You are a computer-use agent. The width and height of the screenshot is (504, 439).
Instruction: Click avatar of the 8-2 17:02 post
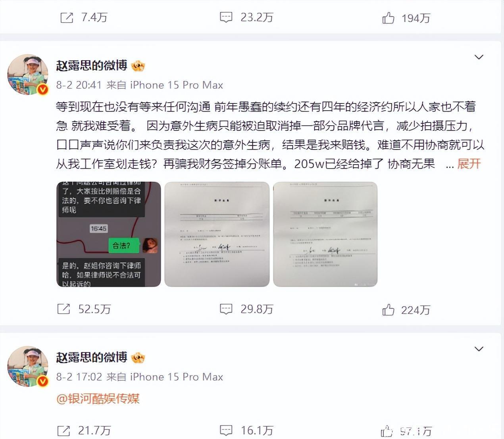(28, 366)
